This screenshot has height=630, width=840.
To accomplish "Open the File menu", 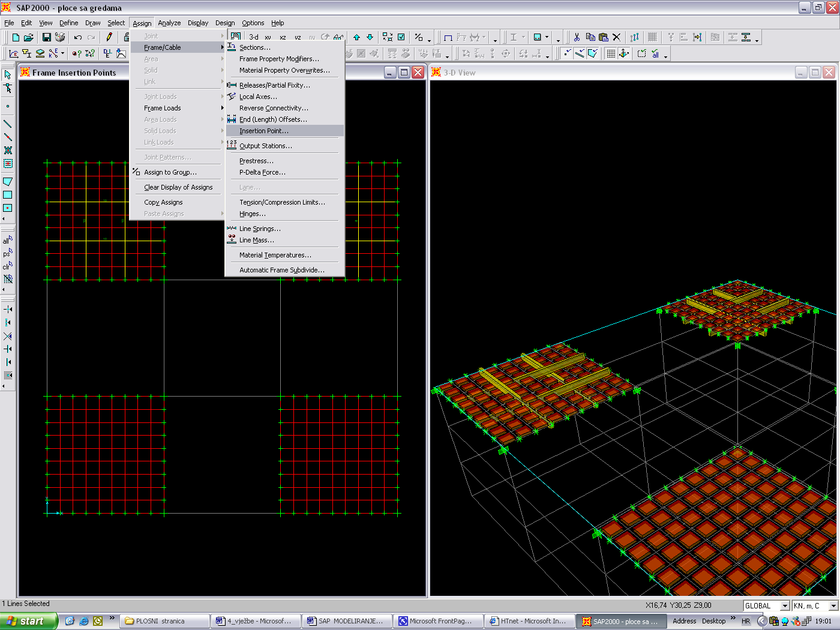I will pyautogui.click(x=9, y=23).
